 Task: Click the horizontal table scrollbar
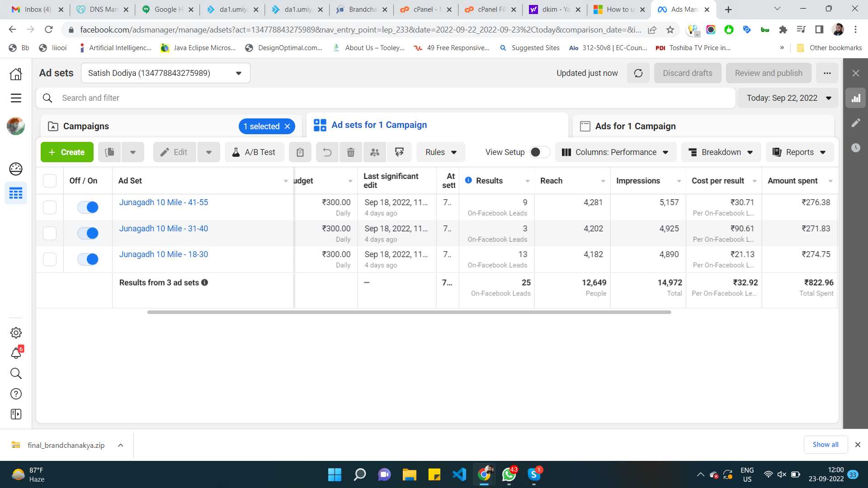[x=409, y=312]
